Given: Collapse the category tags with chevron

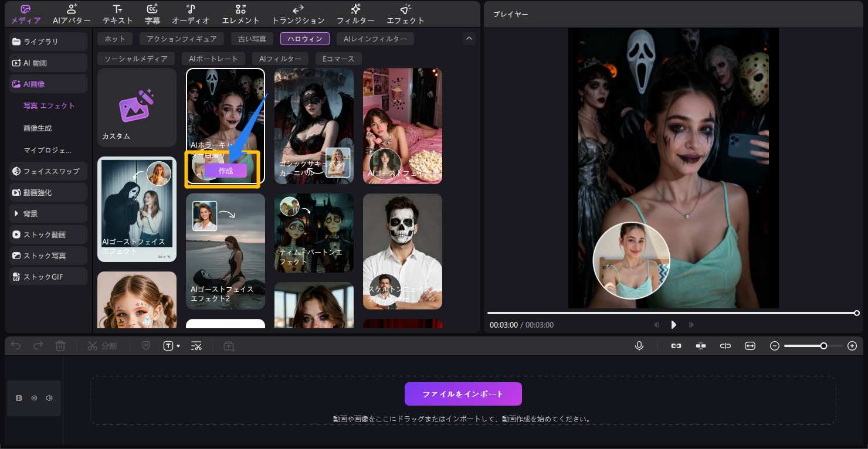Looking at the screenshot, I should click(469, 39).
